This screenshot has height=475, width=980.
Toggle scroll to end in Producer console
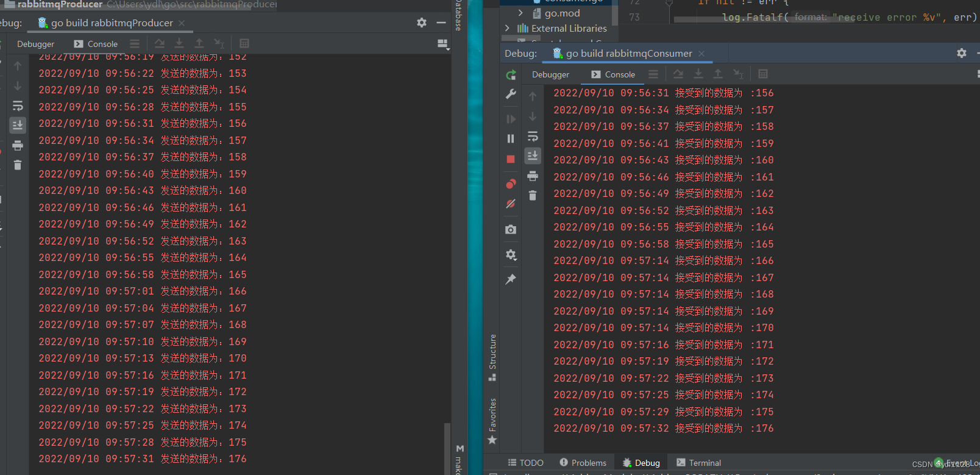pos(18,125)
